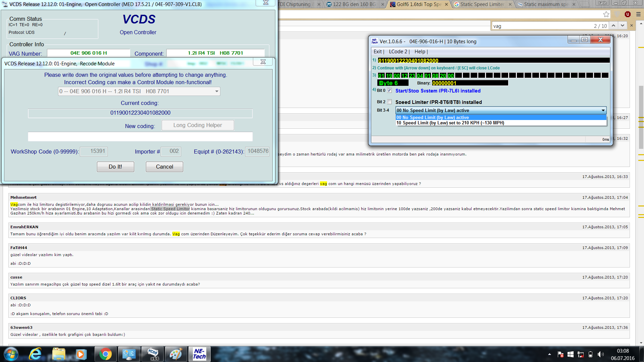Go to previous find-in-page result
The width and height of the screenshot is (644, 362).
click(613, 26)
